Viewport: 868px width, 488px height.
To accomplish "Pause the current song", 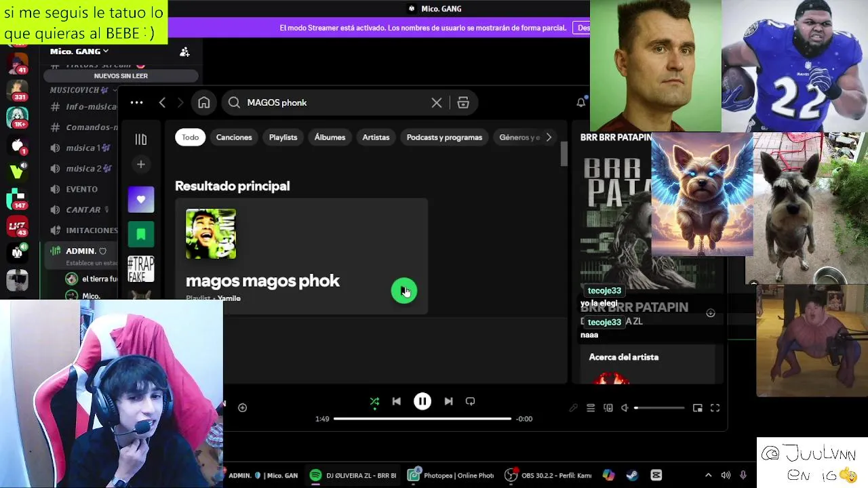I will [x=422, y=401].
